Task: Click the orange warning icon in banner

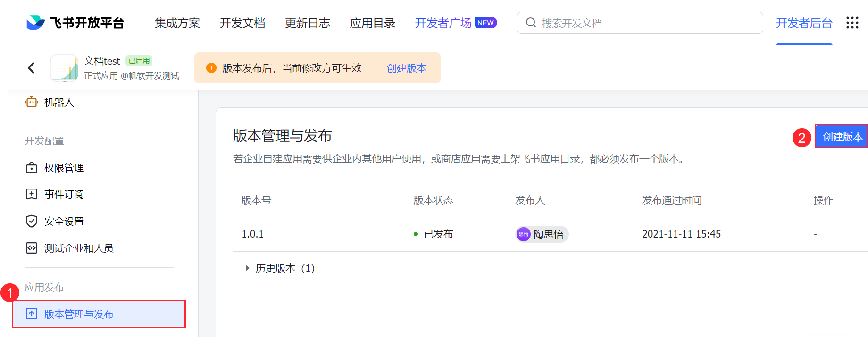Action: tap(211, 68)
